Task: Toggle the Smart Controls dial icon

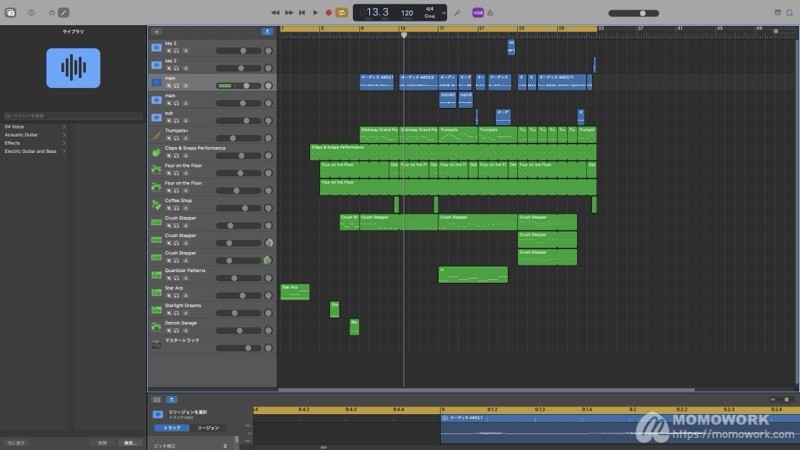Action: point(52,13)
